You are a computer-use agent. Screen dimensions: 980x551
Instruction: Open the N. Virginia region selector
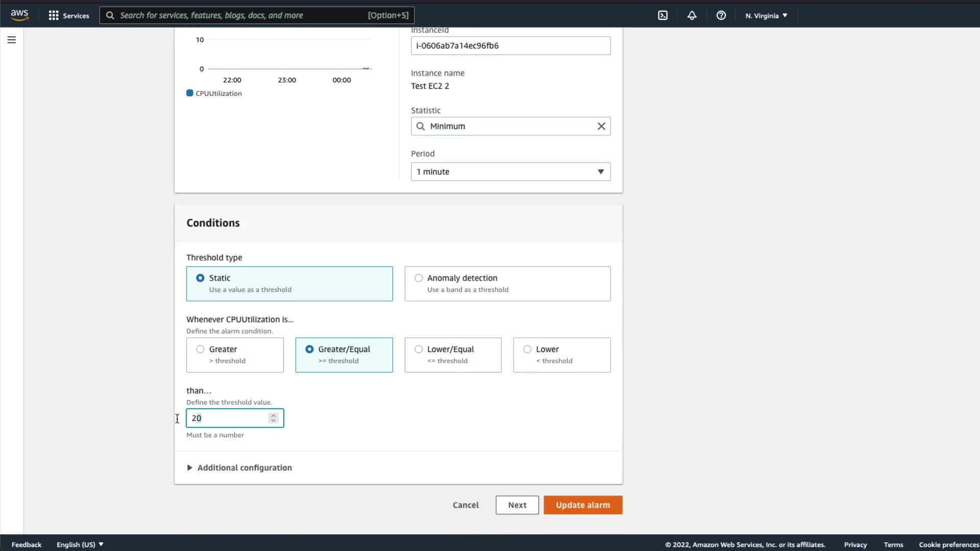pyautogui.click(x=766, y=15)
